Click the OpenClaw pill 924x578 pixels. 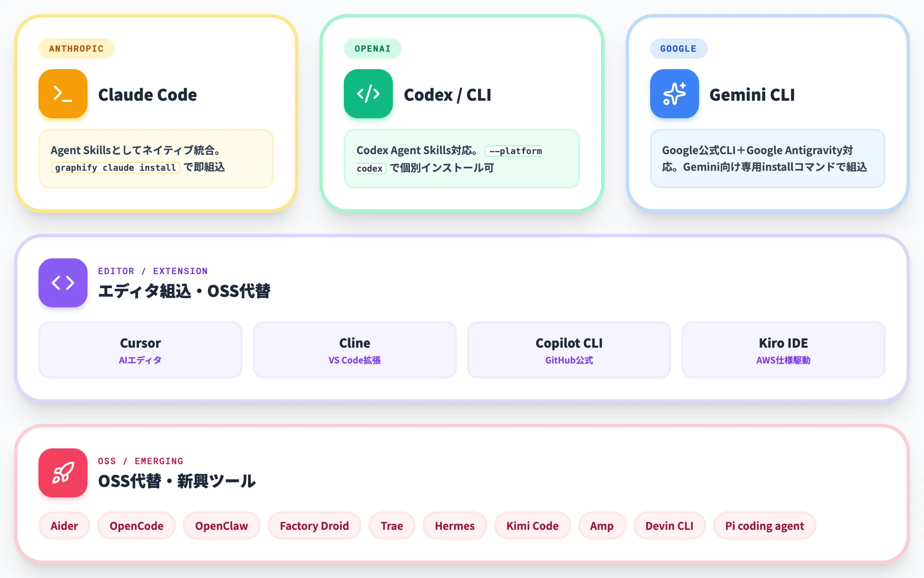click(221, 525)
